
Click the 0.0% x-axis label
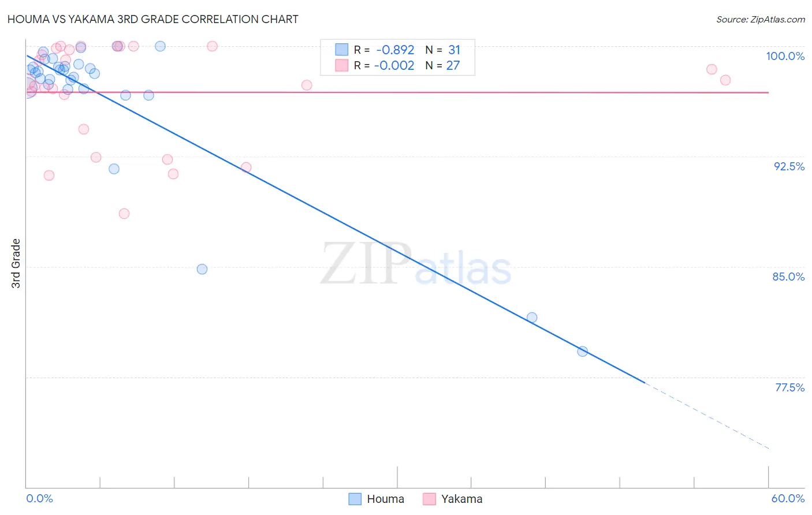[40, 498]
